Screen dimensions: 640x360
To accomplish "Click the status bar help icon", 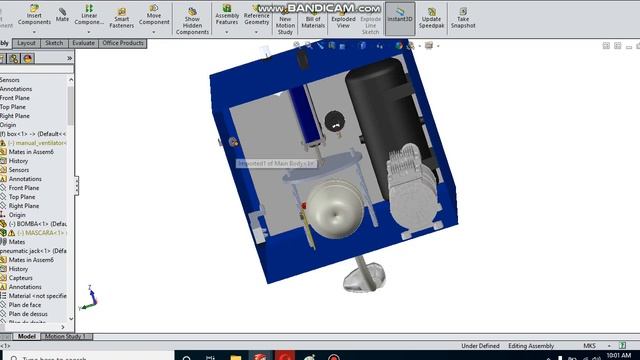I will coord(622,345).
